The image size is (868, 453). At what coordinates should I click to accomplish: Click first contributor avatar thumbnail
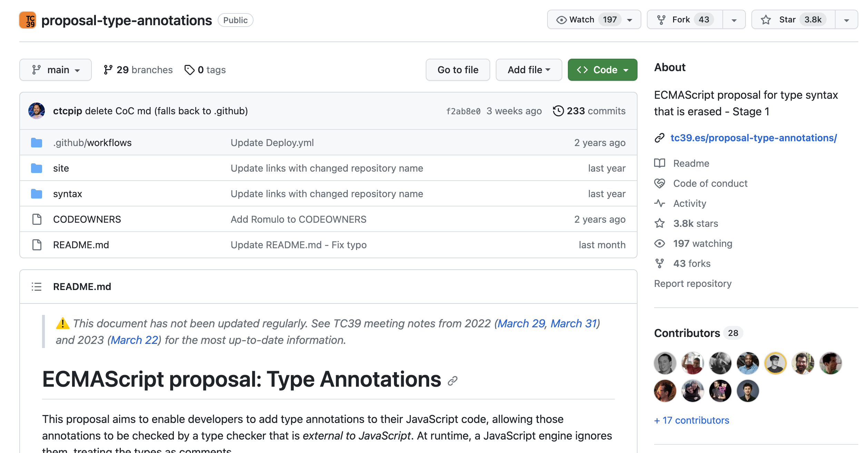pyautogui.click(x=665, y=363)
